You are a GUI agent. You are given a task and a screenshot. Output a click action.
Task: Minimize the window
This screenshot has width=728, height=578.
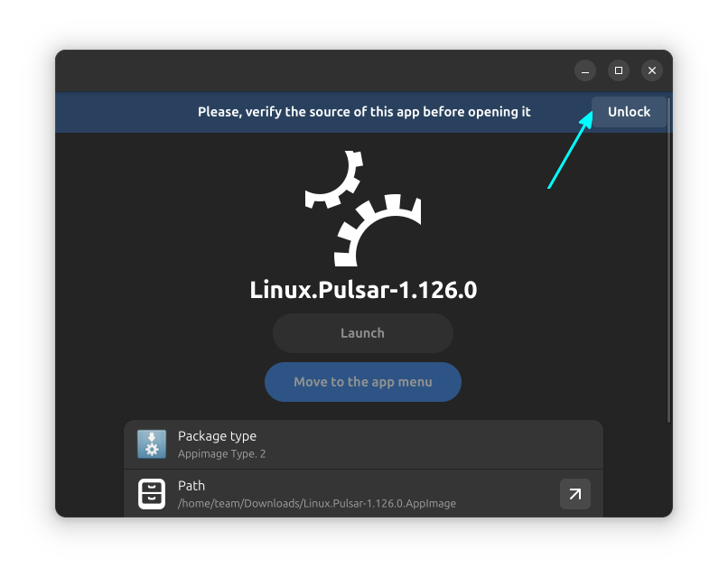tap(585, 70)
